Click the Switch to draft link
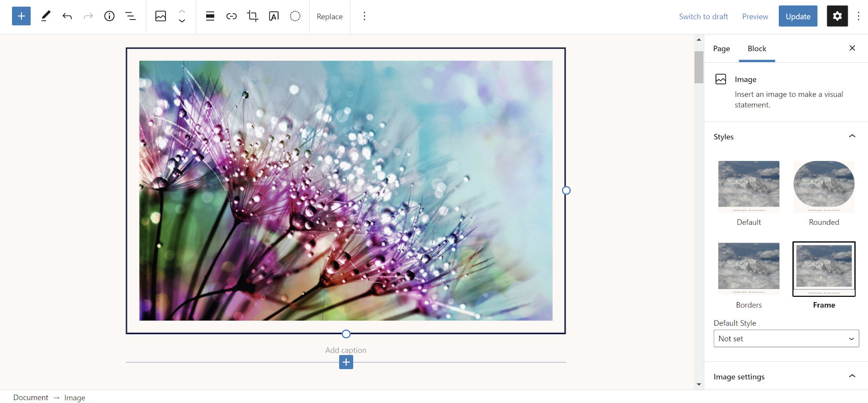Screen dimensions: 868x403 point(703,16)
